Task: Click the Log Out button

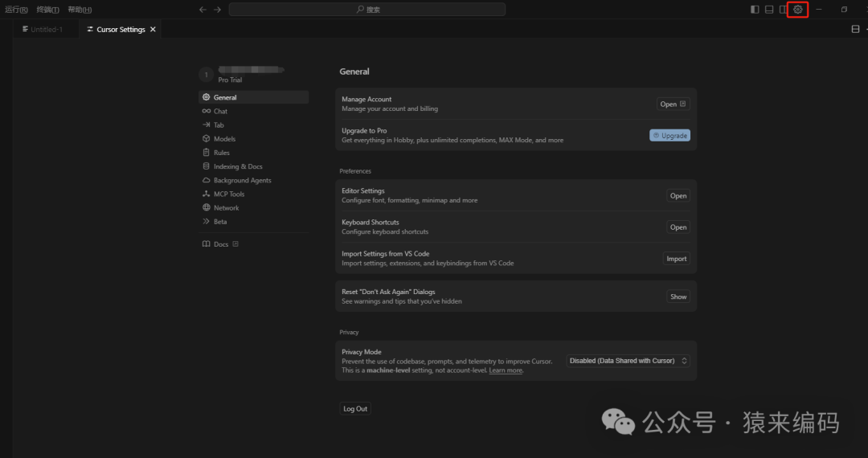Action: tap(355, 409)
